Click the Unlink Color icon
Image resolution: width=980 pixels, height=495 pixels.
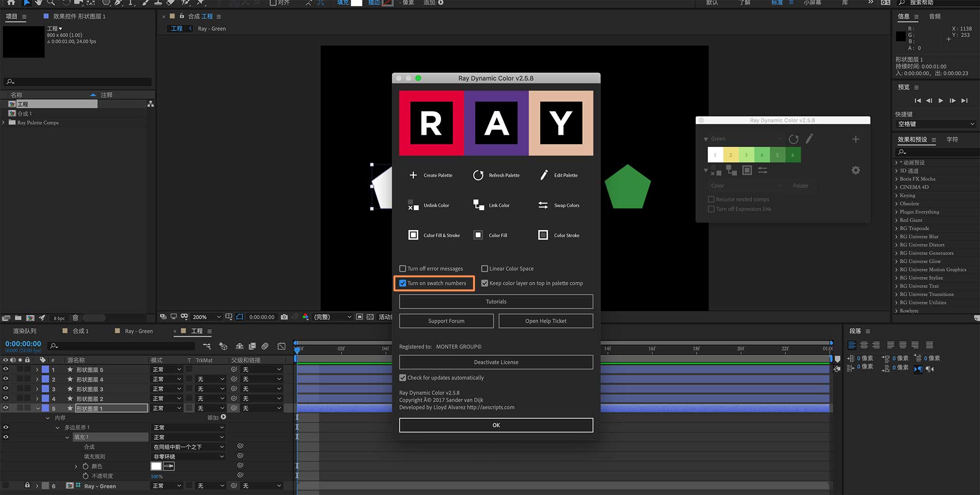pos(413,205)
